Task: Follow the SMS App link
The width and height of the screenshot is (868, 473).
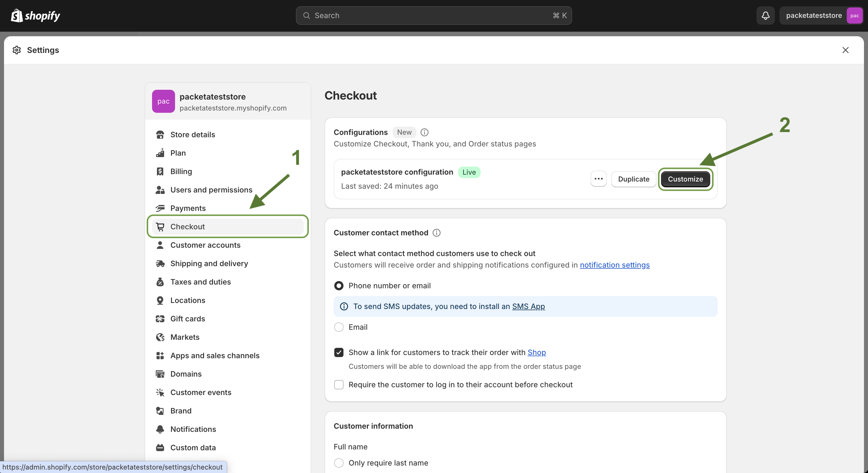Action: [528, 306]
